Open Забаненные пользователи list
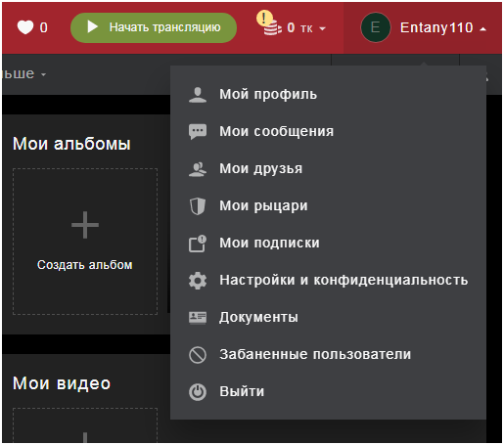Viewport: 504px width, 445px height. [328, 355]
